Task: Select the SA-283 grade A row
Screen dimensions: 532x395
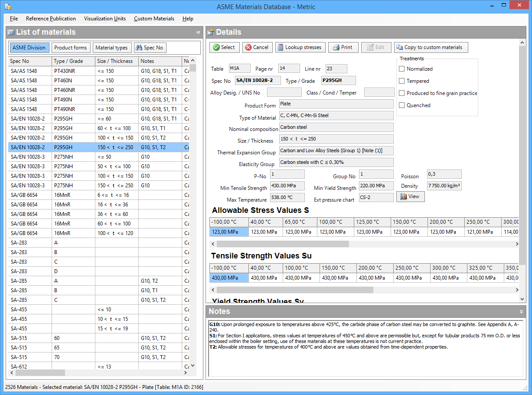Action: pyautogui.click(x=99, y=243)
